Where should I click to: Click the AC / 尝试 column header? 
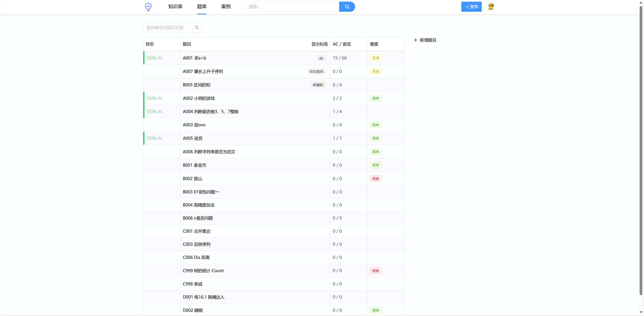[x=341, y=44]
